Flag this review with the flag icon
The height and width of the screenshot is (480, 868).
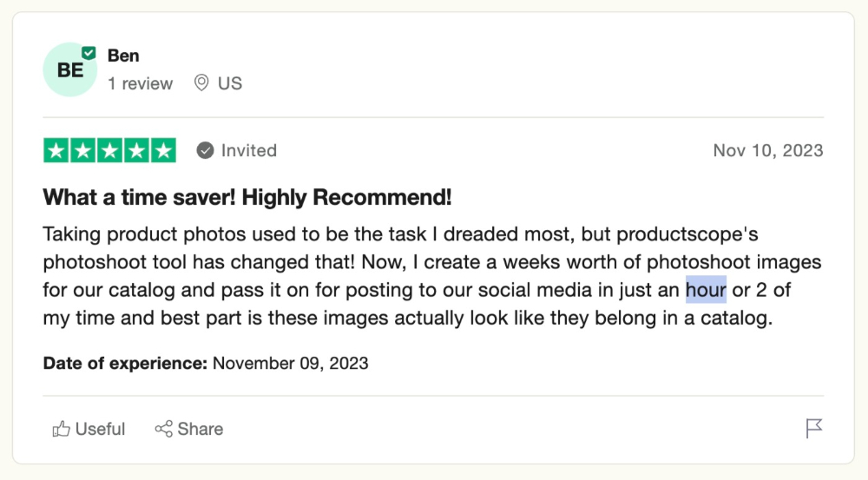[814, 428]
